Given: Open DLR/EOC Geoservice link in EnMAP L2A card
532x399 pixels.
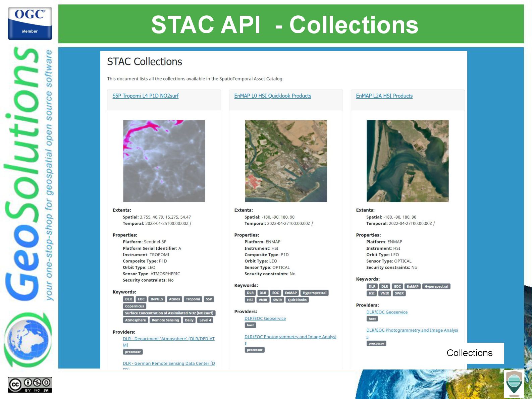Looking at the screenshot, I should click(387, 312).
